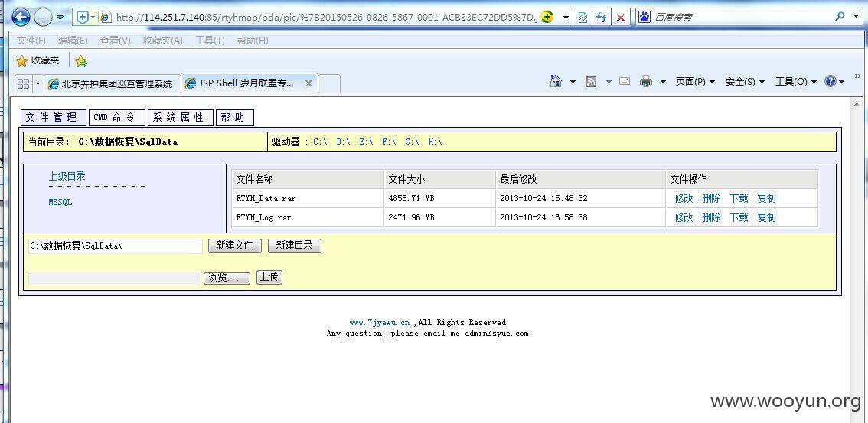Screen dimensions: 868x423
Task: Go to 上级目录 parent directory
Action: tap(67, 177)
